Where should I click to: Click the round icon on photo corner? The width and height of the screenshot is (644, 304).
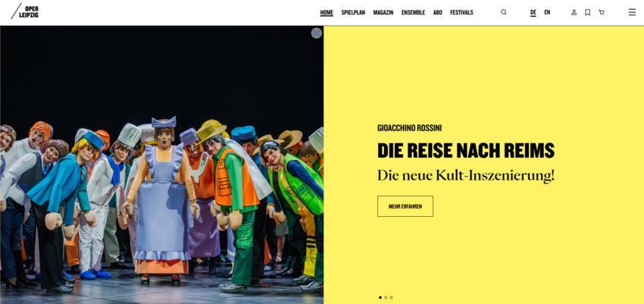[x=316, y=33]
